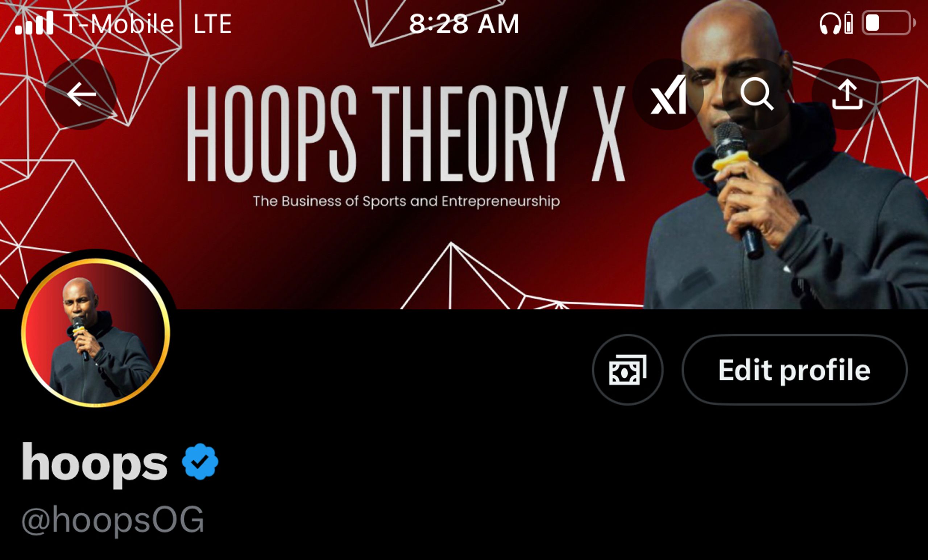
Task: Tap the LTE network indicator
Action: click(x=212, y=24)
